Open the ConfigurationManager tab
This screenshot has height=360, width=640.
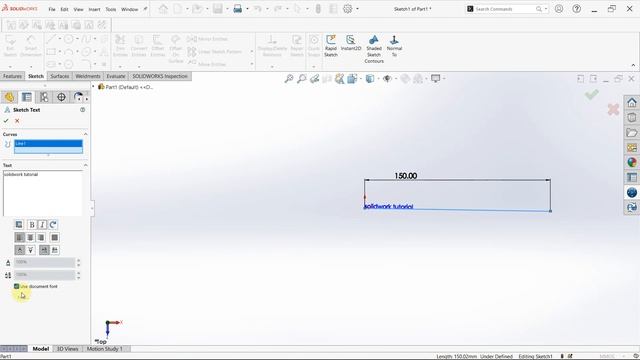coord(44,97)
